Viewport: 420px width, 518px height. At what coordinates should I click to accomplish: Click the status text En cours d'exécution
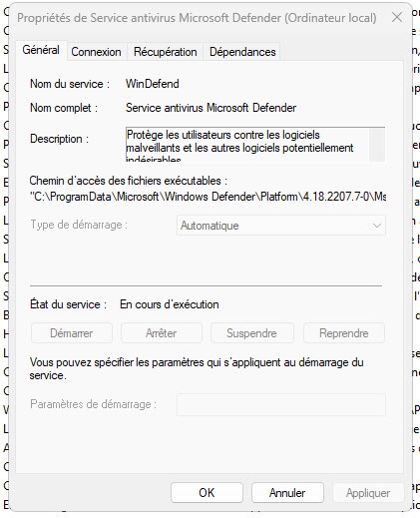[x=170, y=304]
